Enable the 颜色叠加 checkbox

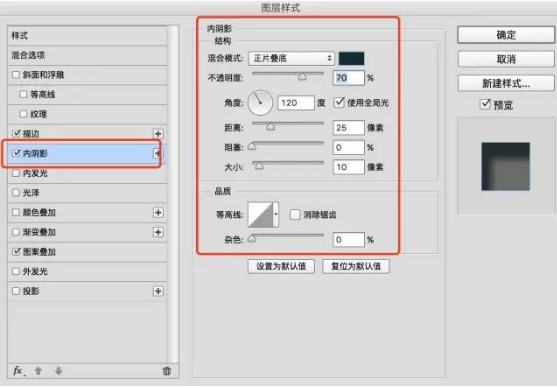tap(16, 212)
